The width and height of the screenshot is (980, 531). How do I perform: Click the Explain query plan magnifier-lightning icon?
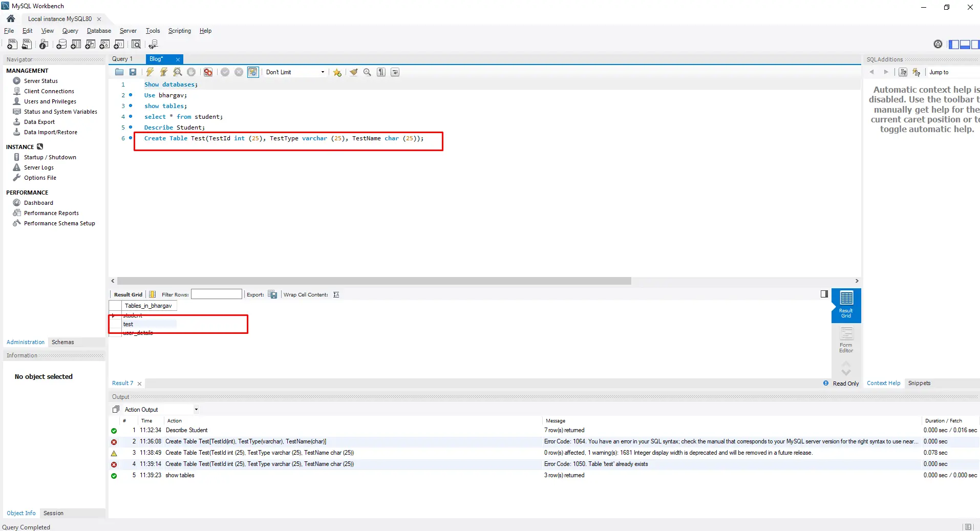pos(177,72)
